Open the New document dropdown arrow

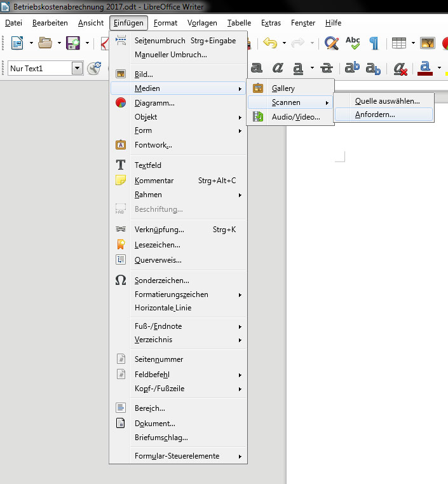[x=31, y=43]
